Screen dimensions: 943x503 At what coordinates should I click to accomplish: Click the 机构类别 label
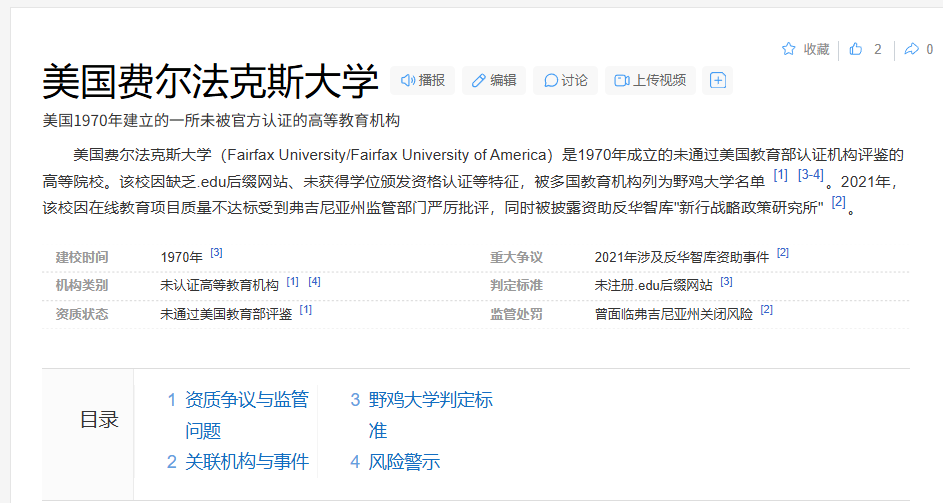pos(82,285)
